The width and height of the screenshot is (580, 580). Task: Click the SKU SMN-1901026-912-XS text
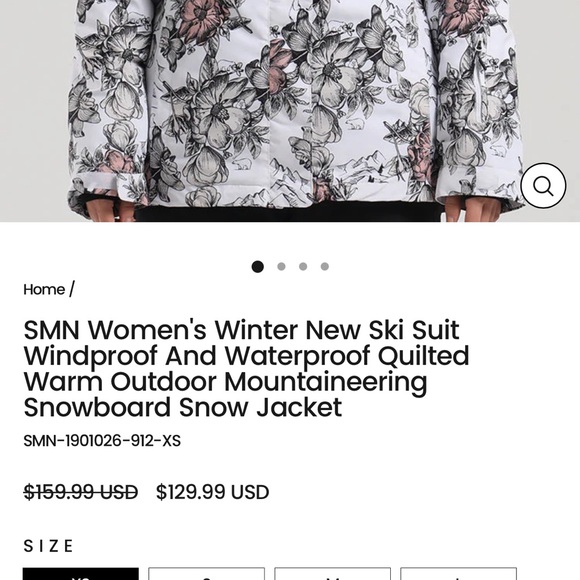(x=102, y=441)
